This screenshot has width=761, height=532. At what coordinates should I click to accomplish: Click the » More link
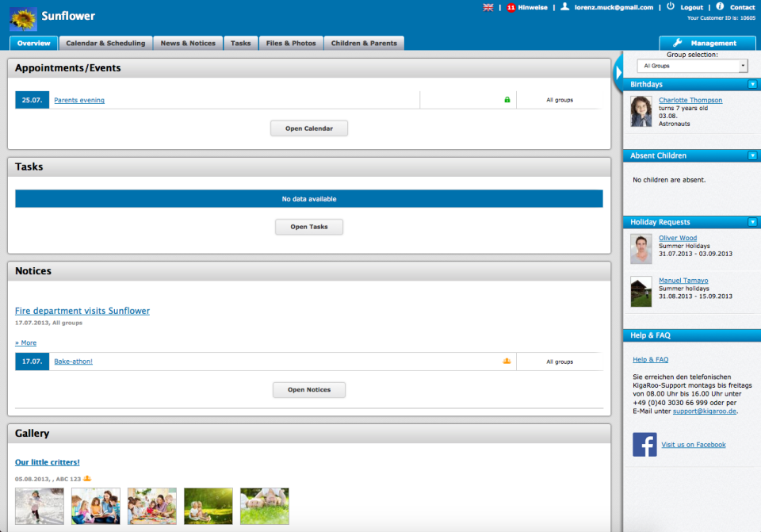click(25, 343)
